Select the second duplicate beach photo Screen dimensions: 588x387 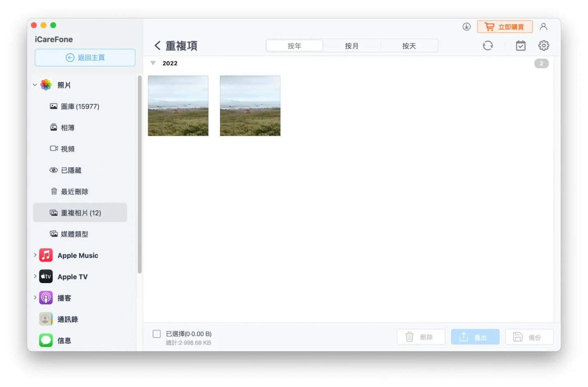[x=250, y=106]
